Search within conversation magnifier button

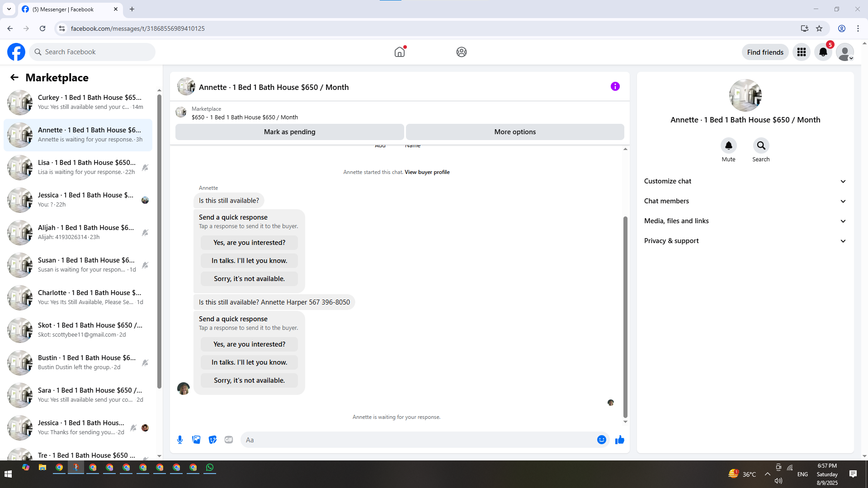761,145
